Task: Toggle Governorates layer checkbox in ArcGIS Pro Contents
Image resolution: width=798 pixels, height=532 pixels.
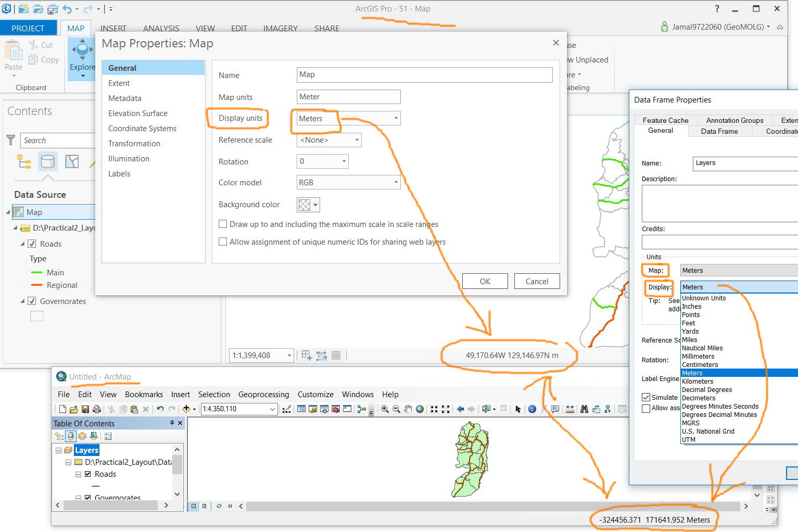Action: click(x=32, y=301)
